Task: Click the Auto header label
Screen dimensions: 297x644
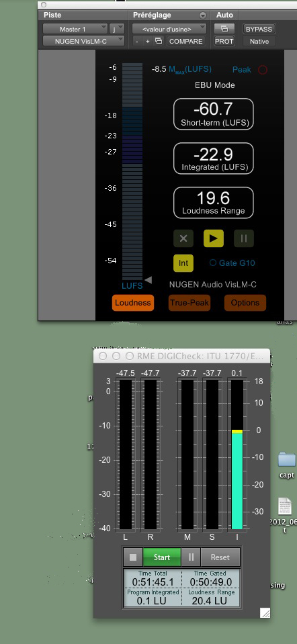Action: pos(224,15)
